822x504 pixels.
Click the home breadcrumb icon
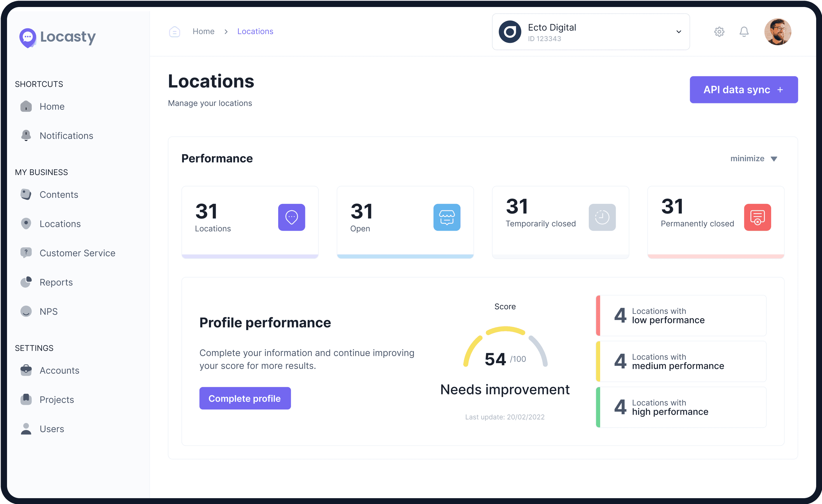pyautogui.click(x=175, y=32)
